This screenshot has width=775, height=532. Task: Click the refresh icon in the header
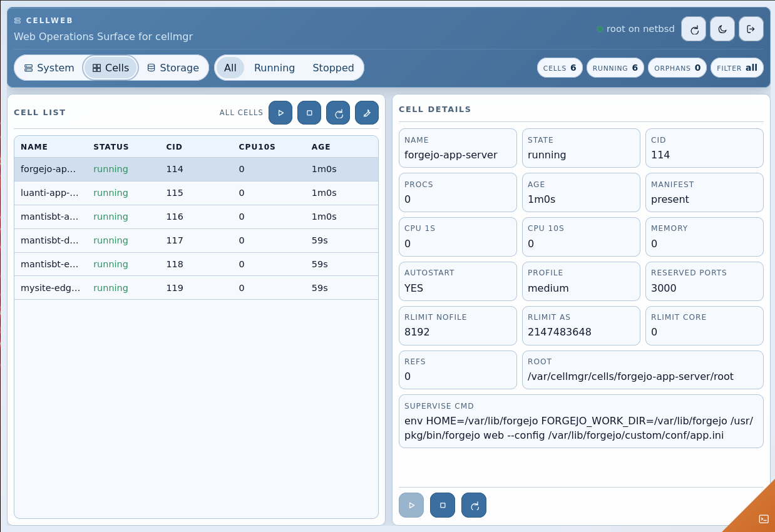[694, 29]
